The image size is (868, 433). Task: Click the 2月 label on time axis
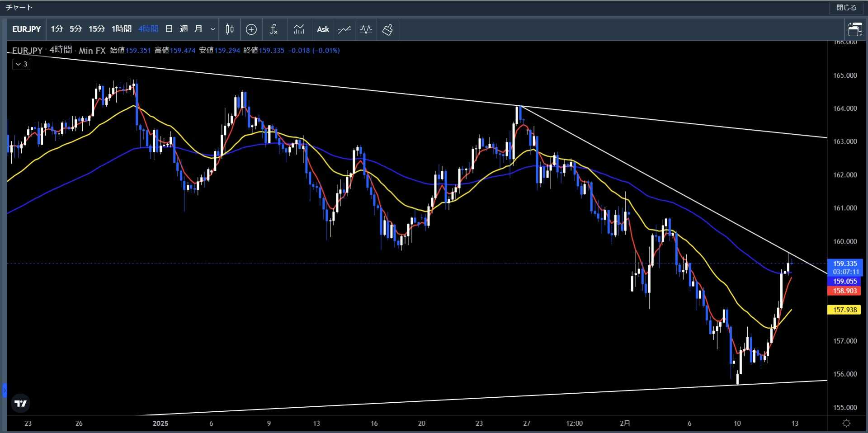tap(625, 424)
